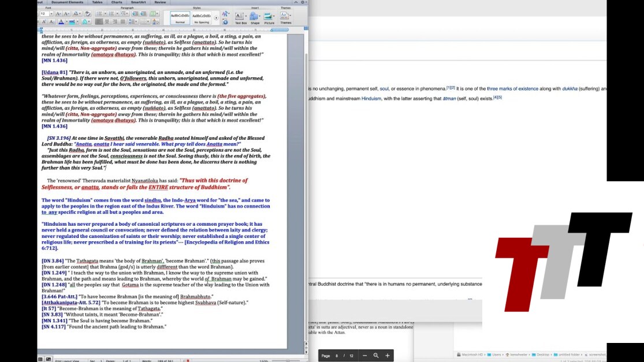Screen dimensions: 644x362
Task: Zoom in with the PDF plus icon
Action: tap(388, 356)
